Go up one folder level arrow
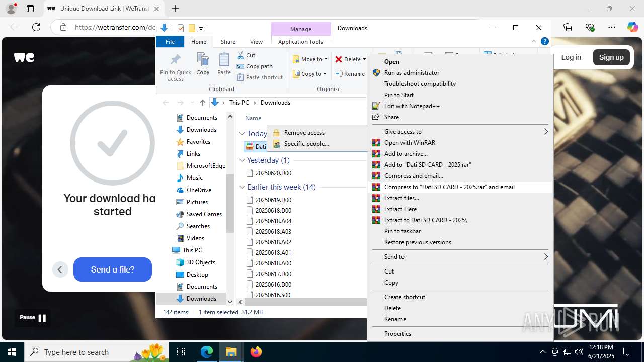Screen dimensions: 644x362 click(202, 103)
